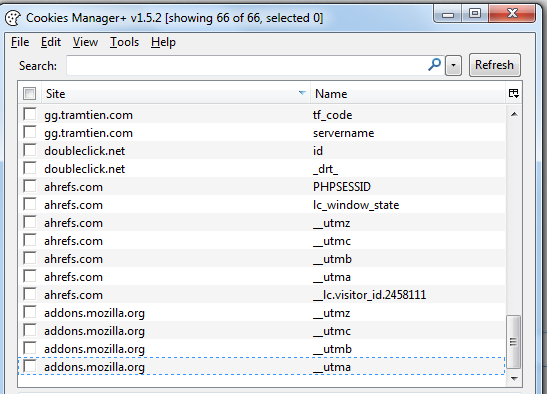Viewport: 547px width, 394px height.
Task: Check the addons.mozilla.org __utma checkbox
Action: 30,366
